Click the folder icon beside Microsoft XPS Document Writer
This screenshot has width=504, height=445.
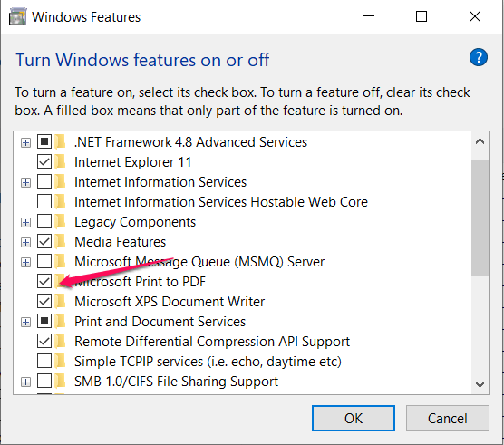[60, 302]
